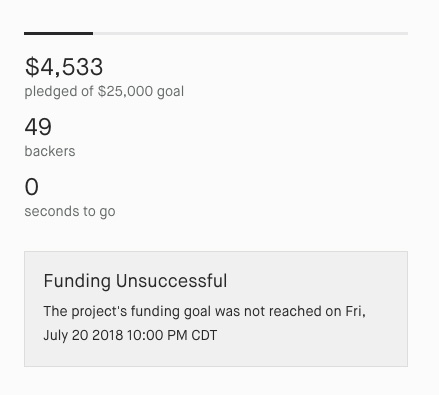Click empty area in gray status box
This screenshot has height=395, width=439.
tap(317, 350)
